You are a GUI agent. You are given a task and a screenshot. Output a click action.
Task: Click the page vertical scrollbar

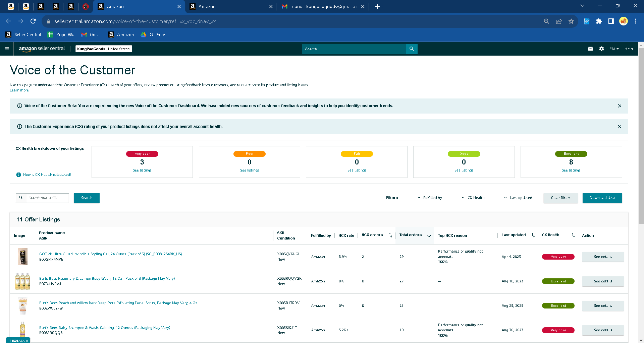pyautogui.click(x=641, y=136)
